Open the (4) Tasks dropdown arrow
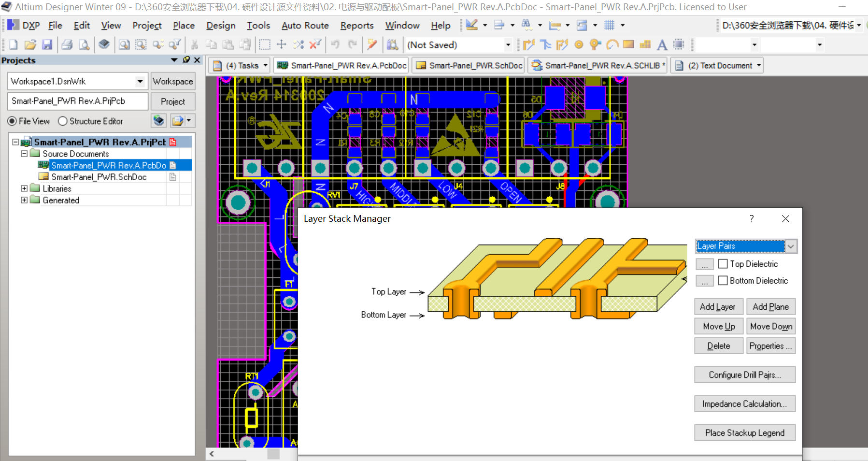 pyautogui.click(x=266, y=65)
